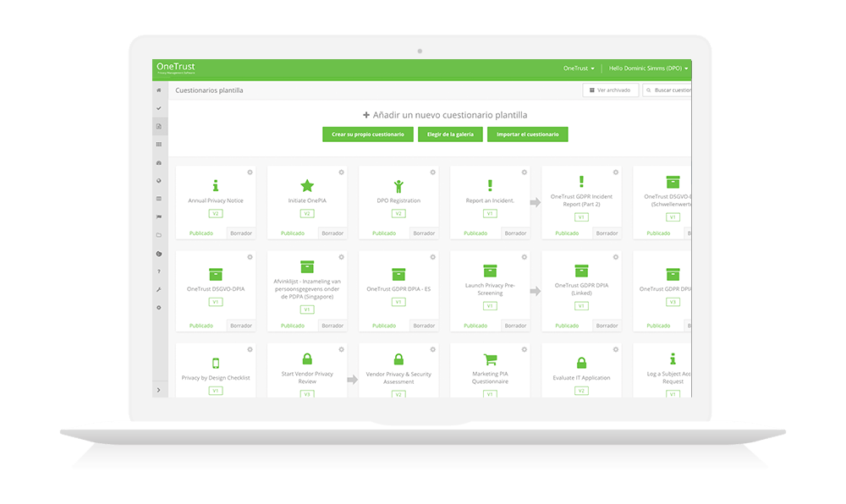Click Importar el cuestionario button
The image size is (846, 504).
pos(528,134)
